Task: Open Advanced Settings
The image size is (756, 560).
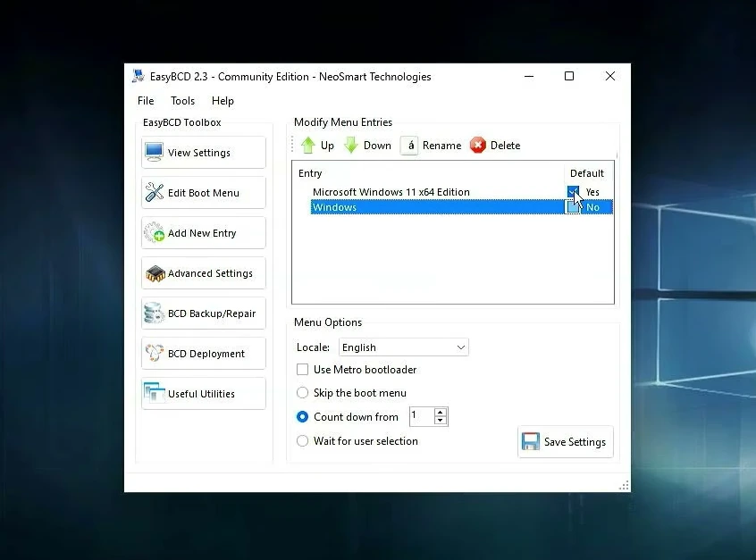Action: point(204,273)
